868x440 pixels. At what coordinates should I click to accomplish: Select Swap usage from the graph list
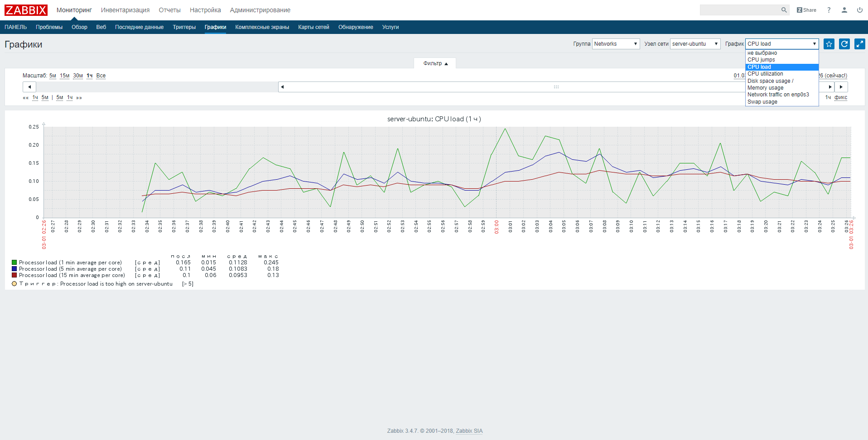pos(762,102)
